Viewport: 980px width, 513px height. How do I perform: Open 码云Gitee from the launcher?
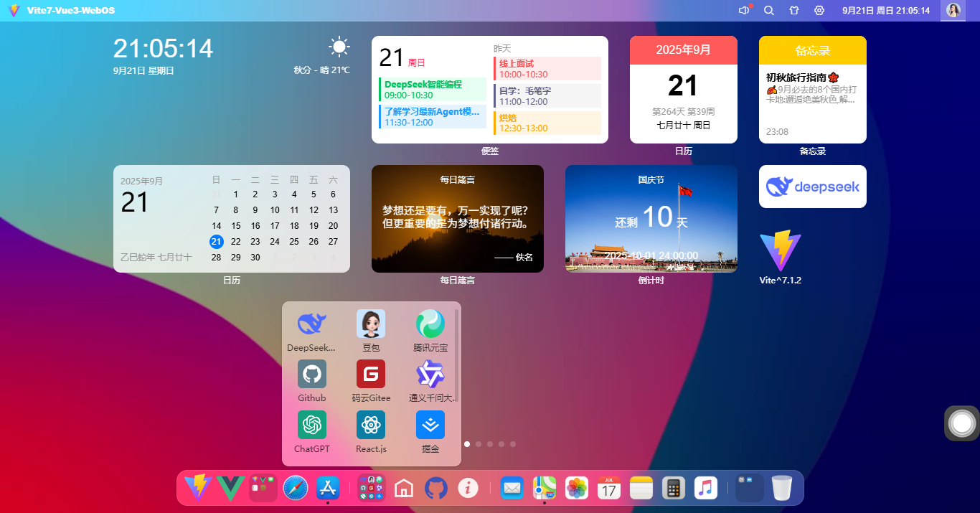click(x=371, y=375)
